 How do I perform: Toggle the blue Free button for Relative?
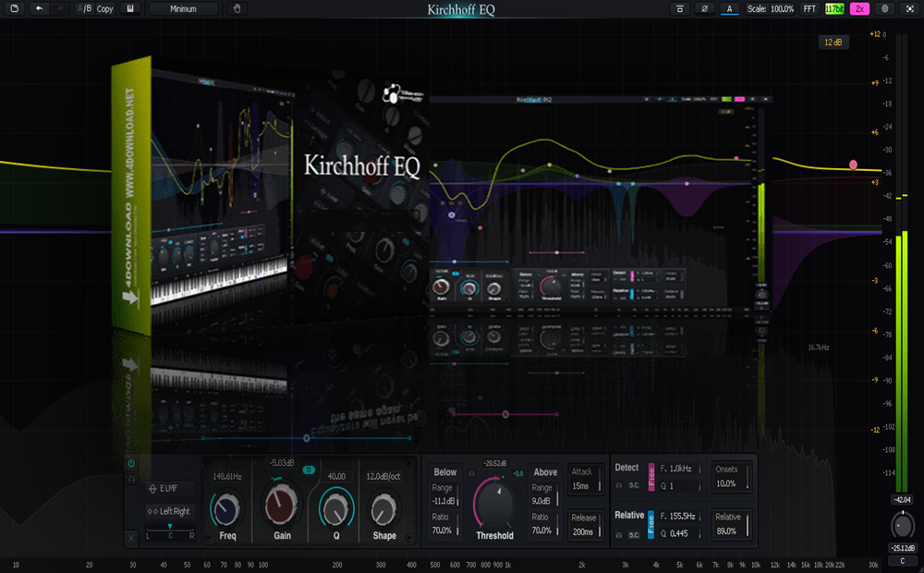(651, 525)
